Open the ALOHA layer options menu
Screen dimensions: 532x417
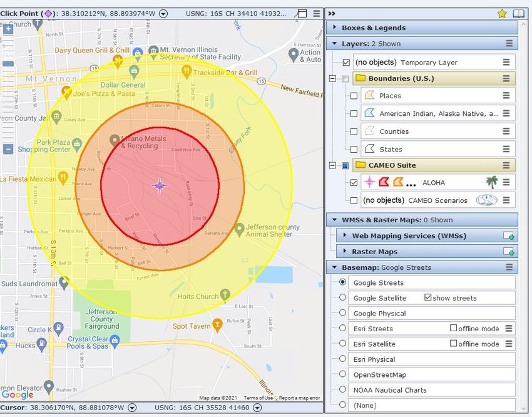point(506,183)
